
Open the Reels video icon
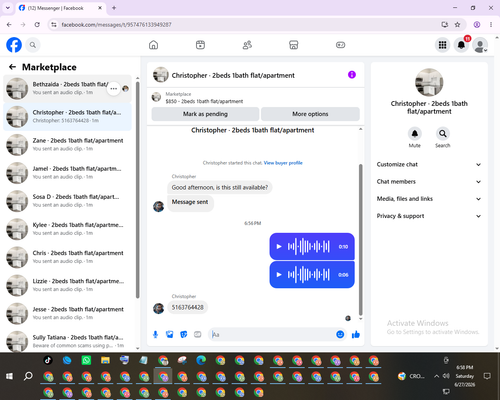(x=200, y=45)
